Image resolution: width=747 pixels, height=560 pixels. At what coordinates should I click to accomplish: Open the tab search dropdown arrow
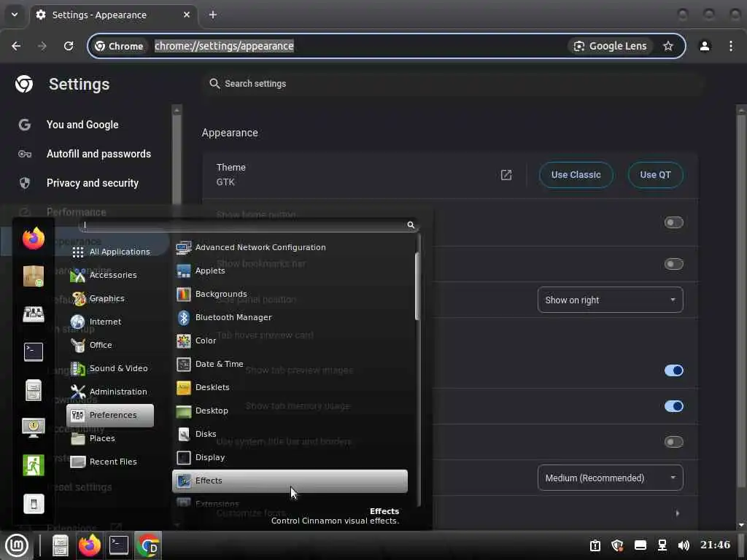pyautogui.click(x=15, y=15)
